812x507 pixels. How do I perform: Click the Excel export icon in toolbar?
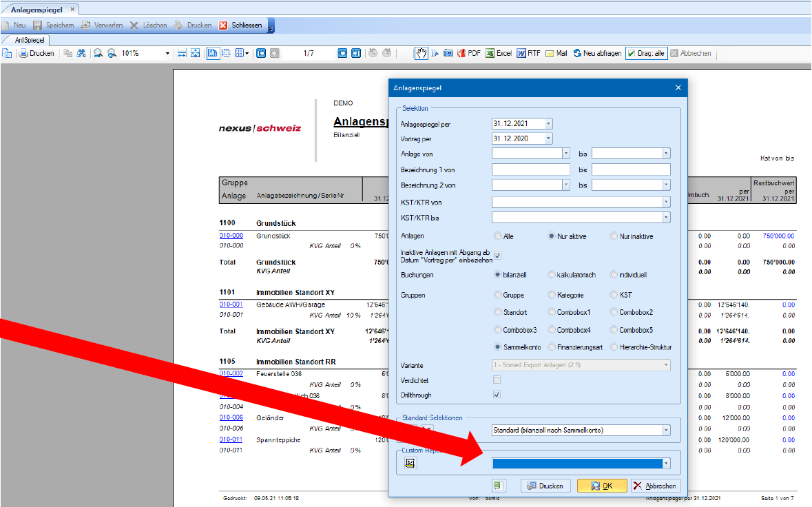(x=499, y=53)
